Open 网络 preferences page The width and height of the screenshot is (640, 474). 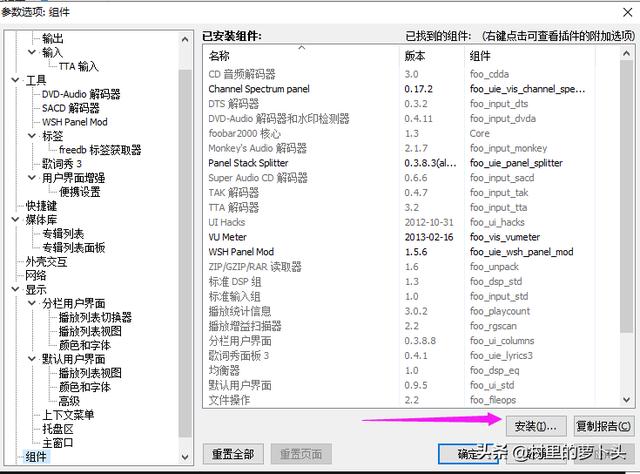point(36,276)
